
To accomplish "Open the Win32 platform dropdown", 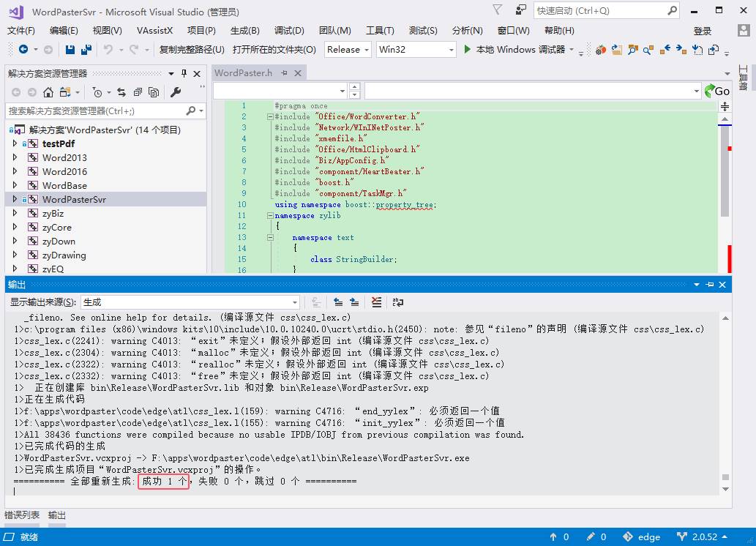I will [x=416, y=50].
